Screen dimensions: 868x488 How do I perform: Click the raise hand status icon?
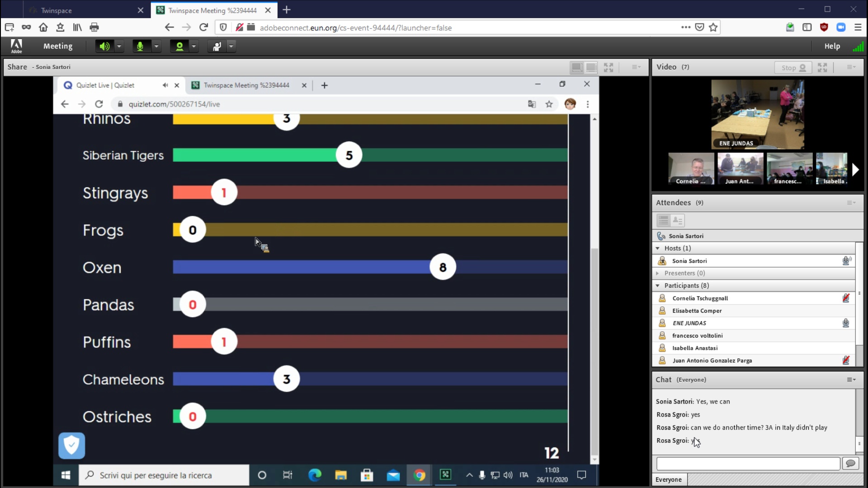click(x=217, y=46)
